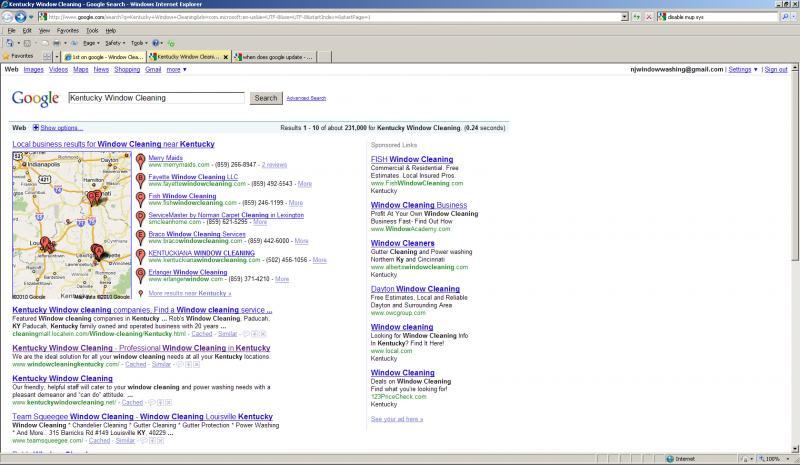
Task: Open the Settings dropdown at top right
Action: pyautogui.click(x=742, y=69)
